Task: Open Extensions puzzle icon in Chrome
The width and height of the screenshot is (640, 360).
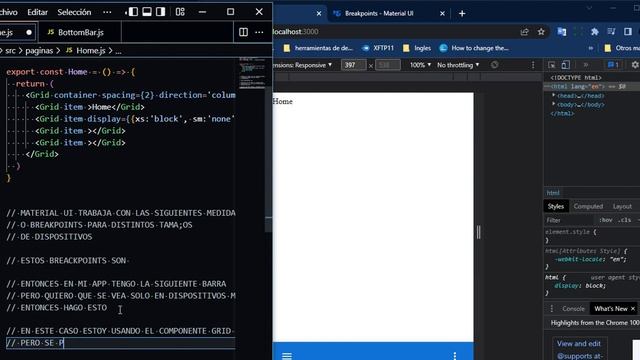Action: (595, 32)
